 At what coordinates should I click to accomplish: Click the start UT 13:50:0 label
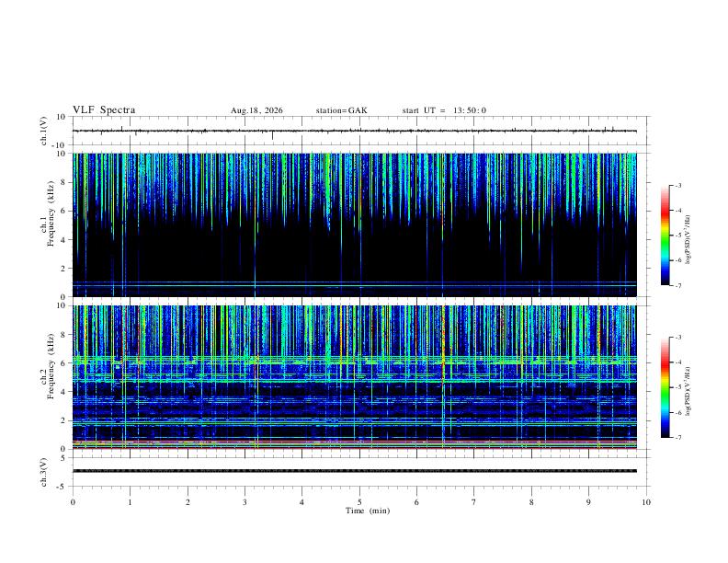(x=444, y=110)
